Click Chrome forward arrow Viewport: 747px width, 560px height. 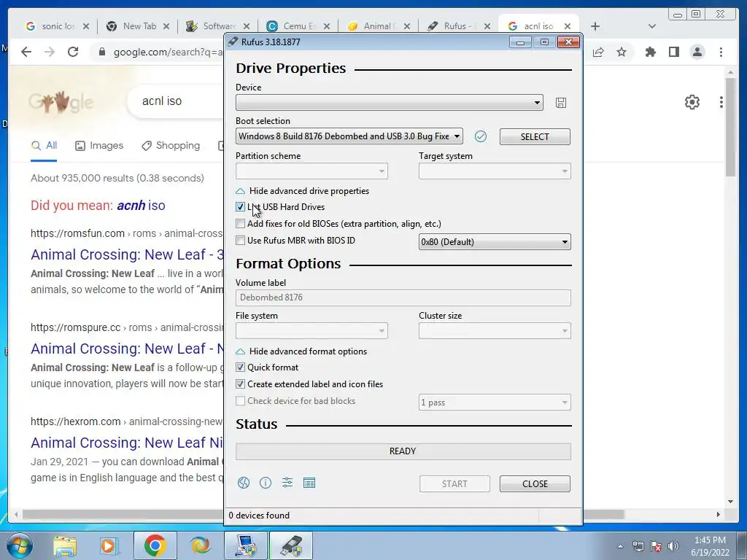click(x=50, y=52)
